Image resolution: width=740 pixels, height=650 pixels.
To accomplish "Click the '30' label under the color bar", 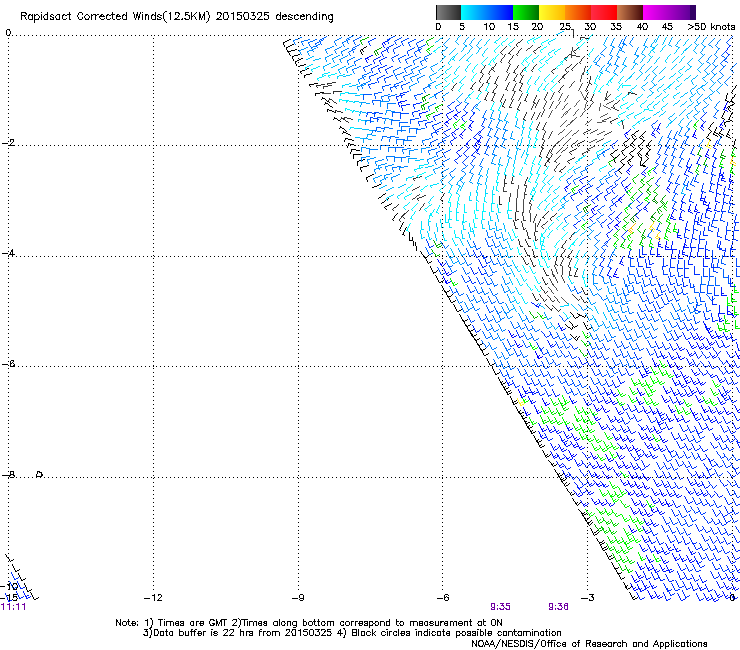I will coord(590,26).
